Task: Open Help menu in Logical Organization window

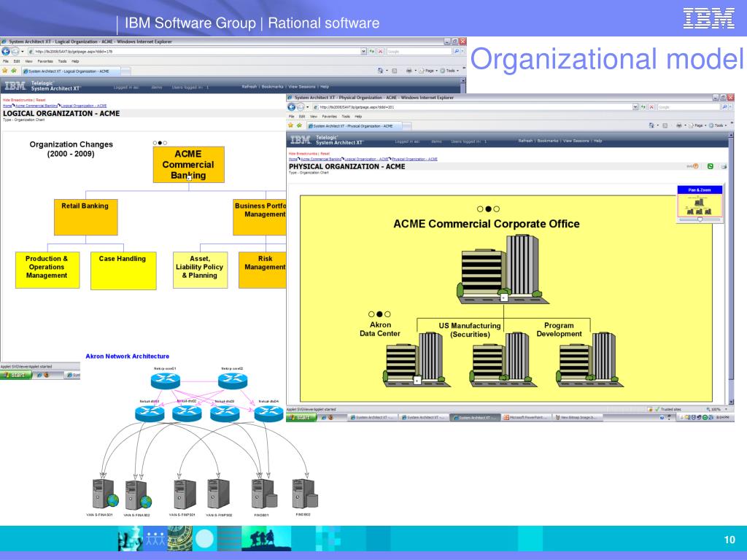Action: (x=75, y=61)
